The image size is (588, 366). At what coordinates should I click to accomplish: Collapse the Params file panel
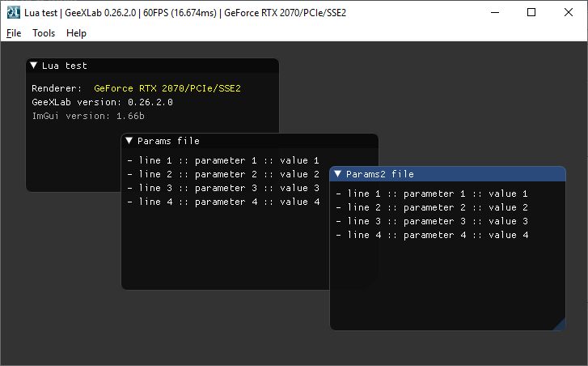[x=129, y=141]
